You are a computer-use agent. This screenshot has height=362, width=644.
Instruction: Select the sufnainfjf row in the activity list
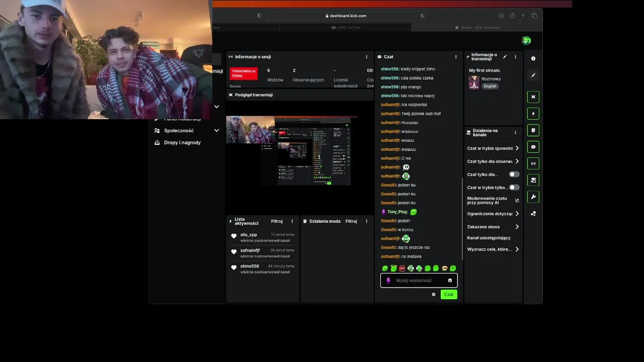pyautogui.click(x=262, y=253)
